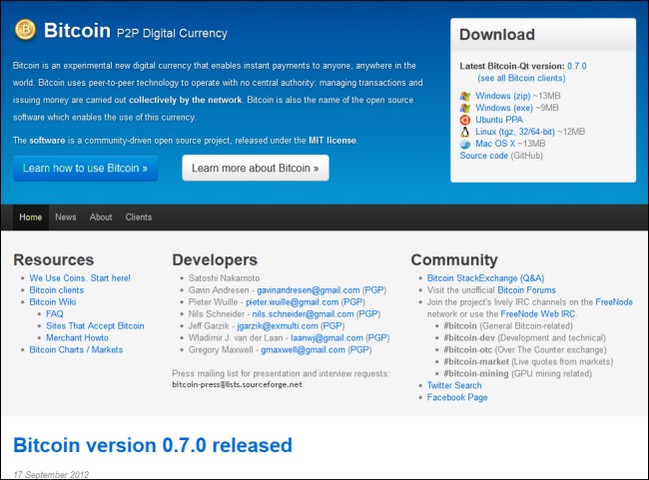Screen dimensions: 649x480
Task: Follow the see all Bitcoin clients link
Action: [x=521, y=78]
